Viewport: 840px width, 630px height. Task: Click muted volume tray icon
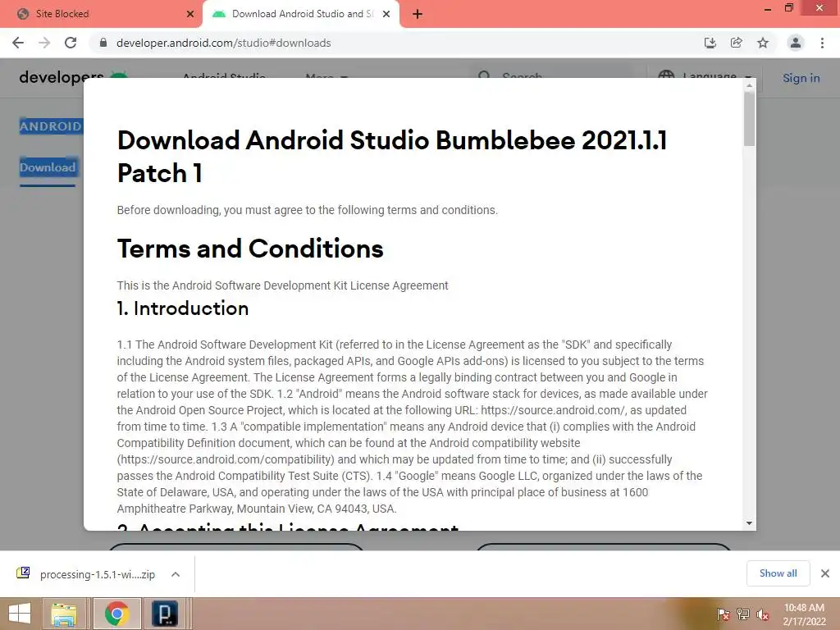(762, 614)
